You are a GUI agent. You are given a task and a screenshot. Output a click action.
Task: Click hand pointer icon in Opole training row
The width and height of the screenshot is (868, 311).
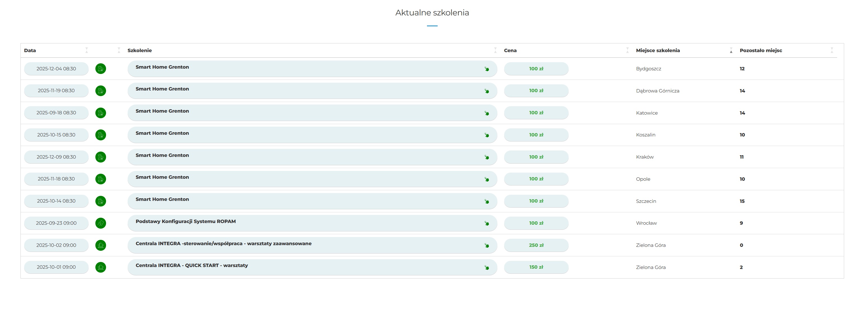coord(486,179)
